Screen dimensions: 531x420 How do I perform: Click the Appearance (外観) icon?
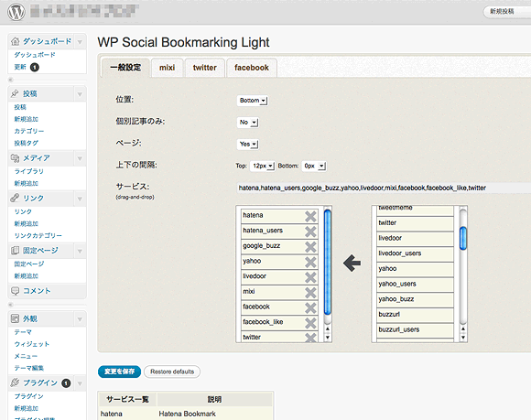[15, 318]
